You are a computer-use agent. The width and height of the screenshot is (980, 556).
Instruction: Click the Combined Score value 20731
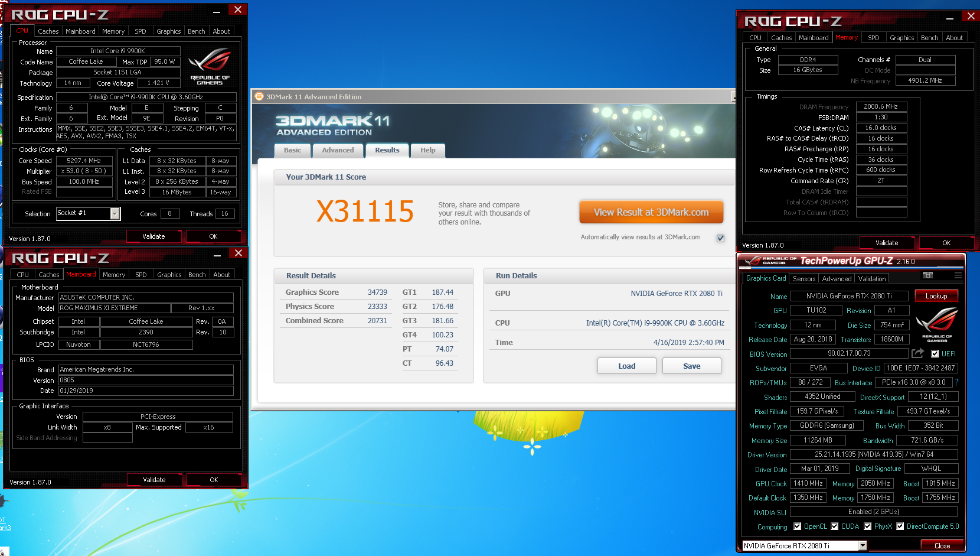click(x=377, y=321)
